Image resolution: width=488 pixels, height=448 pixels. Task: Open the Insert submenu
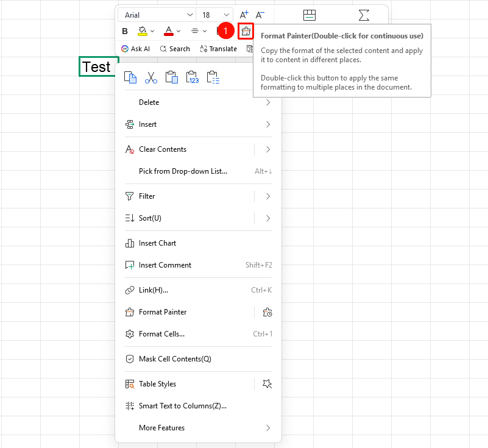[x=198, y=124]
